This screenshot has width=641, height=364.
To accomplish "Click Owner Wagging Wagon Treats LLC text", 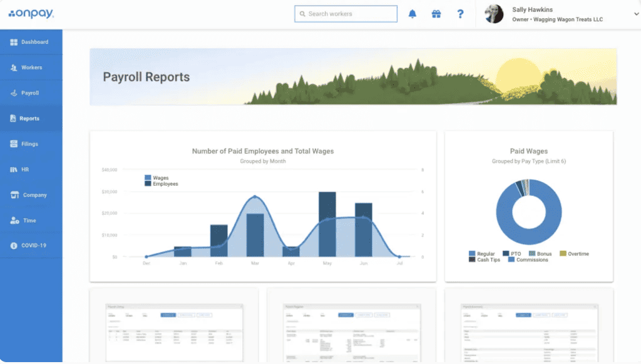I will click(x=557, y=19).
